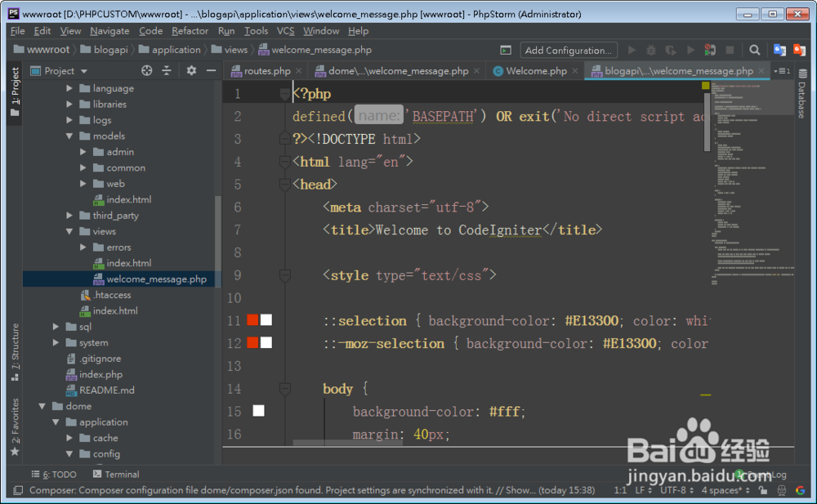Image resolution: width=817 pixels, height=504 pixels.
Task: Click the Debug bug icon in toolbar
Action: pos(651,50)
